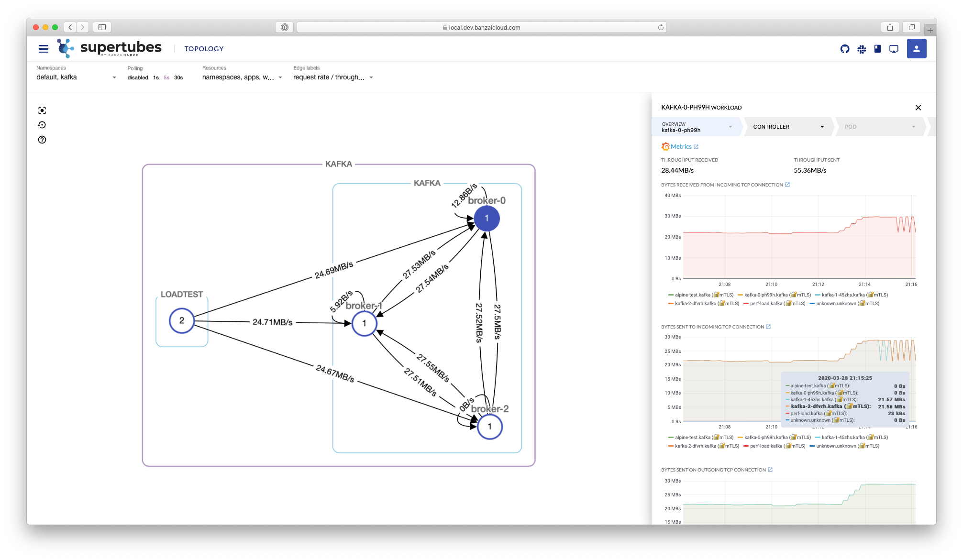Open Bytes Sent on Outgoing chart external icon
963x560 pixels.
[770, 470]
